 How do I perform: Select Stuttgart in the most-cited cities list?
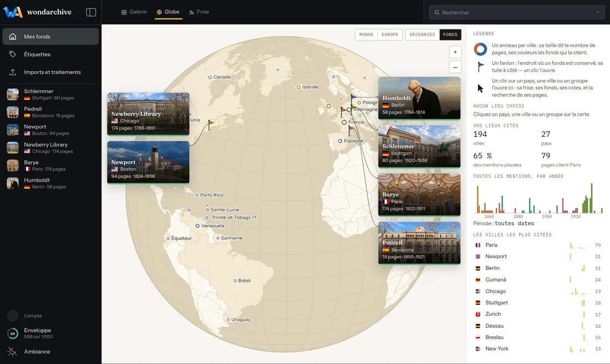pos(538,303)
